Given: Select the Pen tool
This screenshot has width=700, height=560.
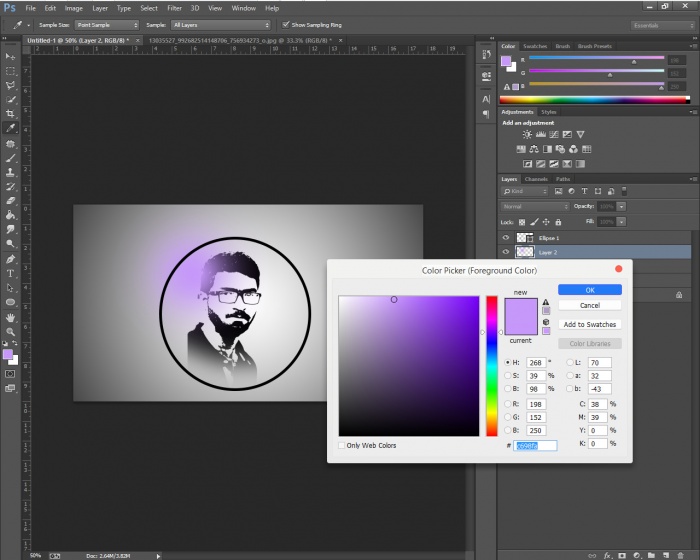Looking at the screenshot, I should pyautogui.click(x=10, y=259).
